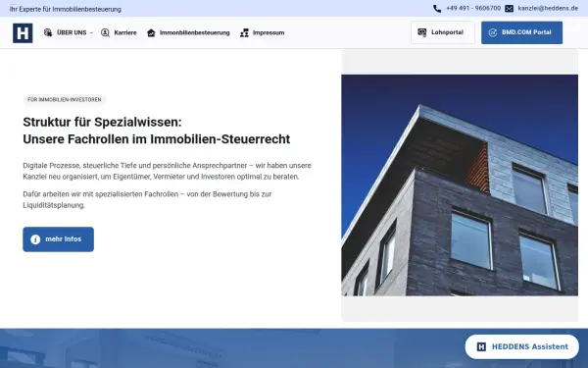
Task: Click the BMD.COM Portal circle icon
Action: (x=493, y=32)
